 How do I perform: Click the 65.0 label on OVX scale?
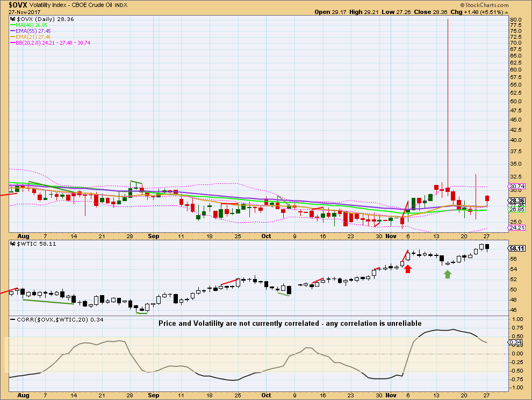516,56
